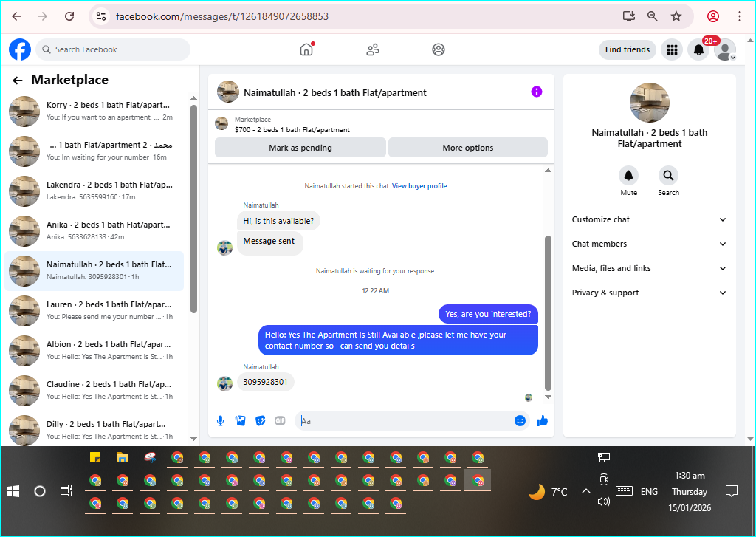Open Korry conversation

[x=94, y=111]
